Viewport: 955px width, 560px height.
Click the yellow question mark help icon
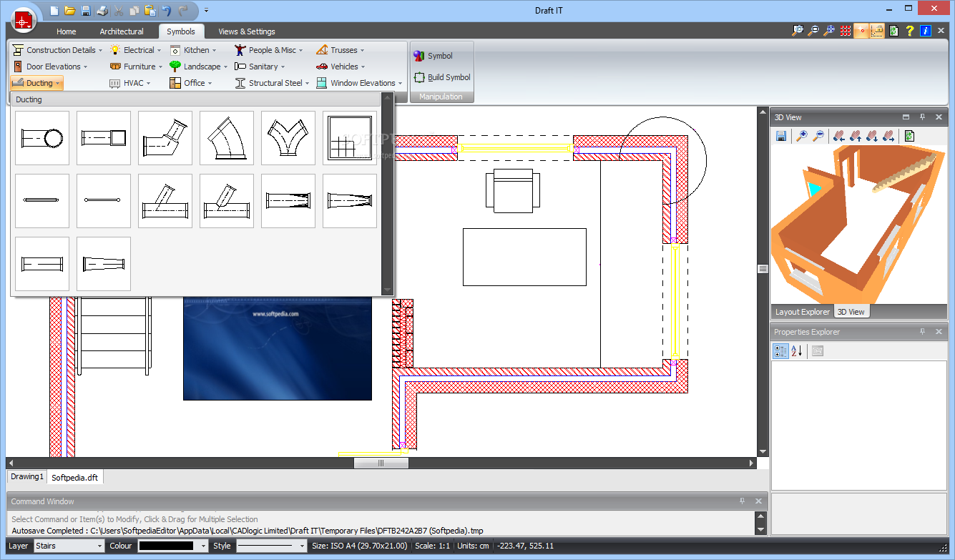[910, 31]
